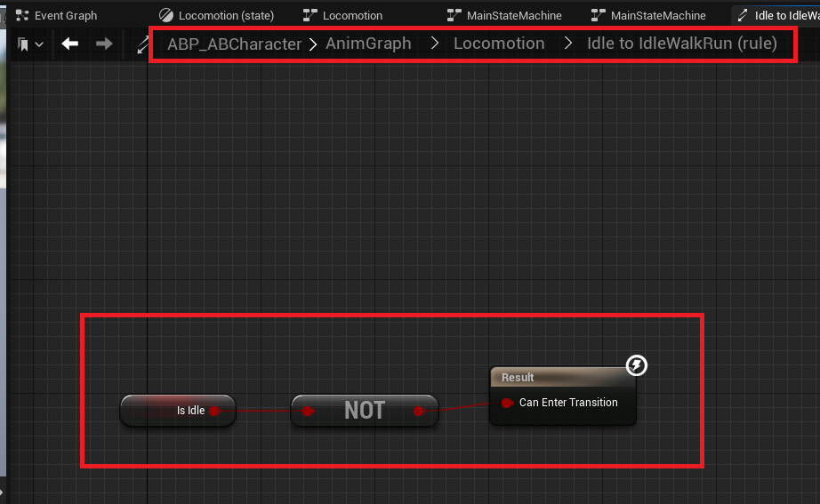Click the fast-path lightning icon on Result
Viewport: 820px width, 504px height.
637,365
